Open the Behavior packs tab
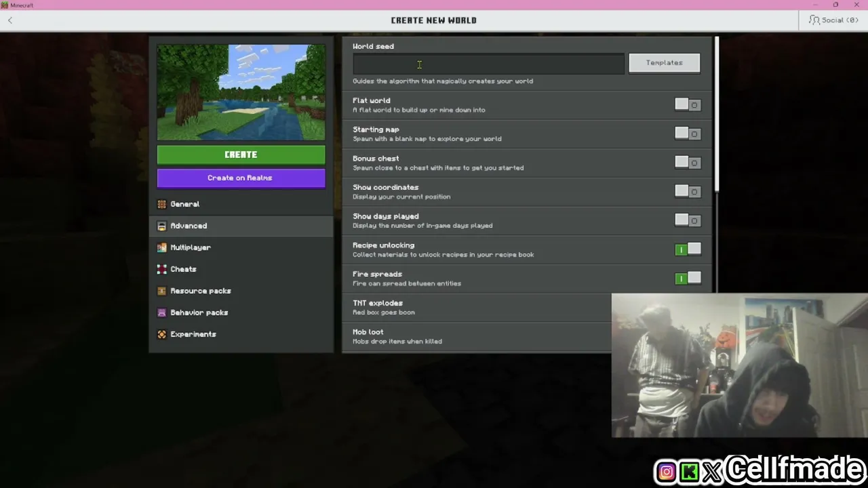The height and width of the screenshot is (488, 868). tap(241, 312)
